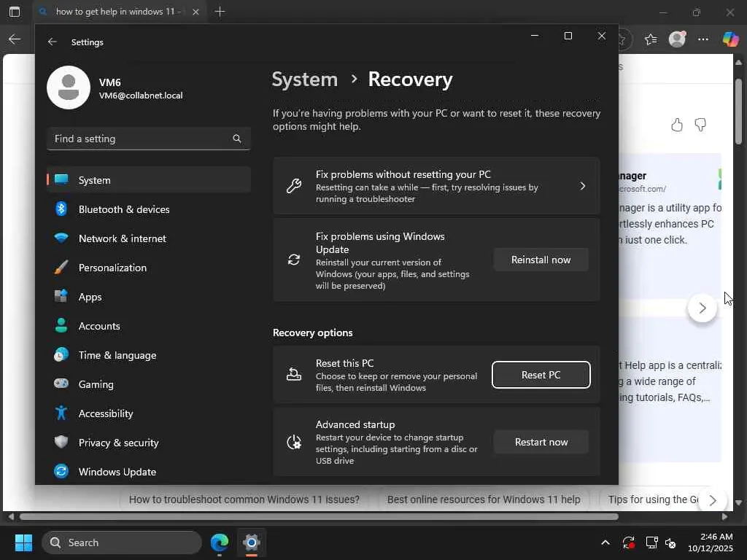Show hidden tray icons chevron
747x560 pixels.
[605, 542]
